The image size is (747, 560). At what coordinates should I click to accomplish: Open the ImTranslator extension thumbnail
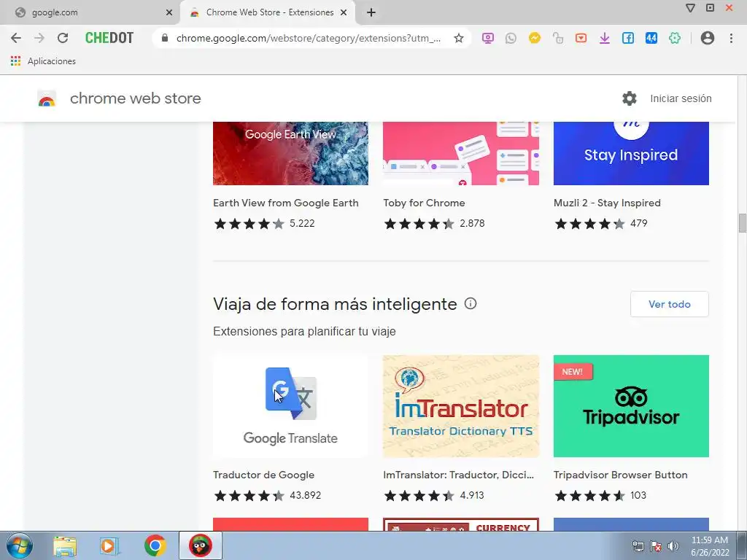point(461,405)
